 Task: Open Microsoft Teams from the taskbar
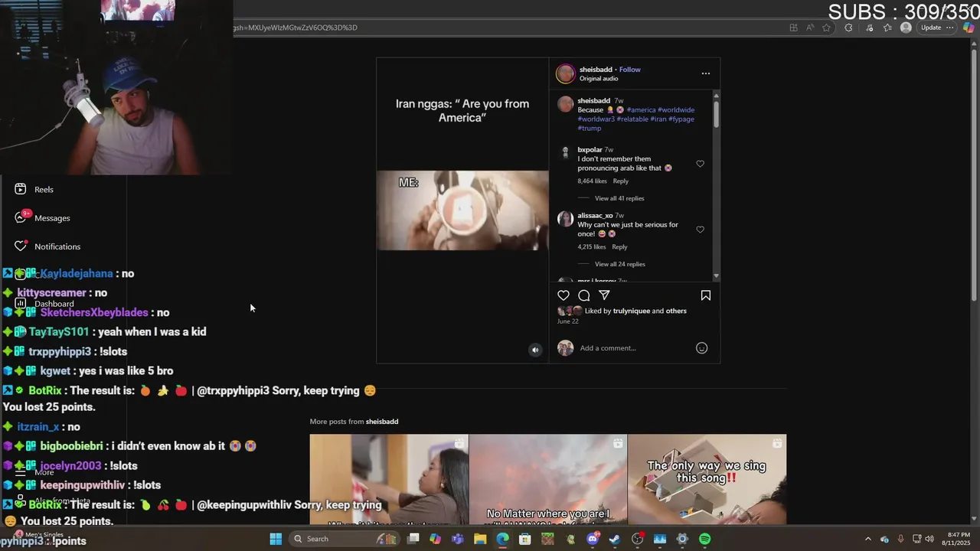458,539
